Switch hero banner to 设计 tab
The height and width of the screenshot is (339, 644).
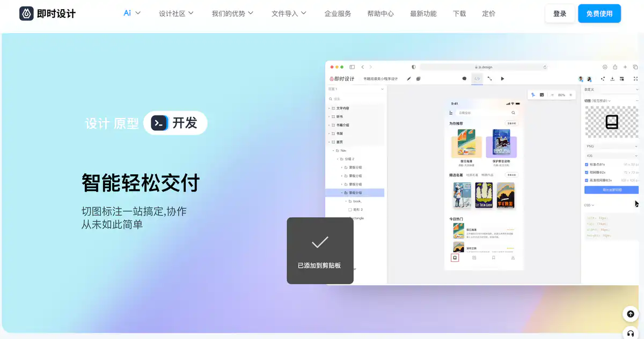(97, 123)
